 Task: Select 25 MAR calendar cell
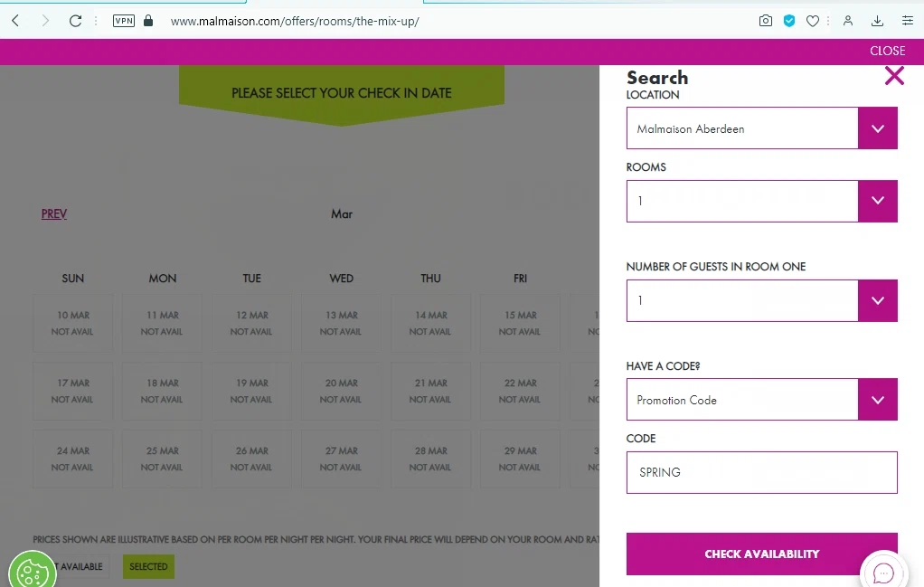[162, 459]
